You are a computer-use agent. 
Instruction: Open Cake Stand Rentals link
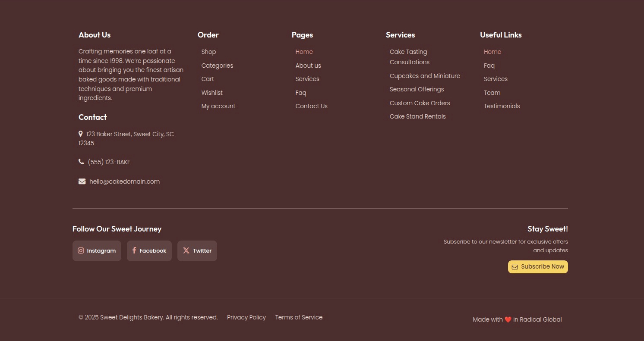pyautogui.click(x=417, y=116)
